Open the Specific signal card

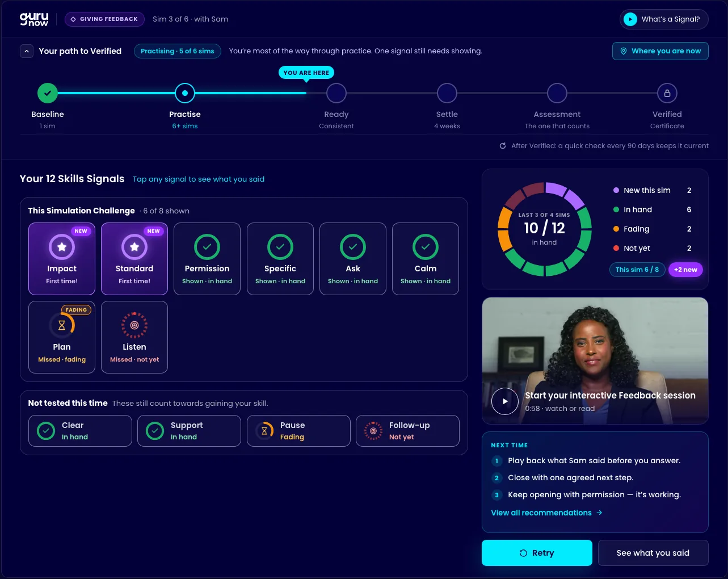(280, 259)
